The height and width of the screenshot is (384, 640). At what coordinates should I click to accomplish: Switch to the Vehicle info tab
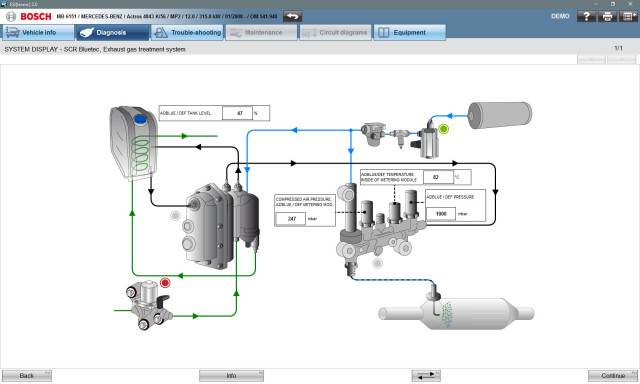coord(38,33)
